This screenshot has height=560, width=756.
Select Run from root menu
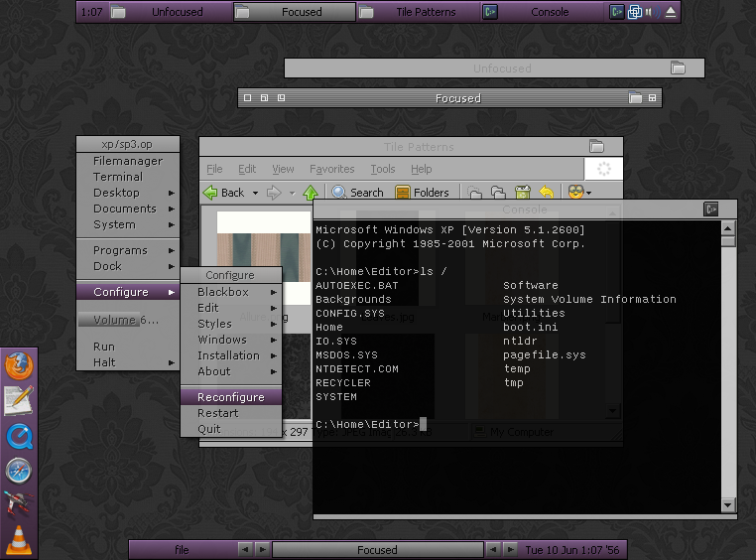[x=128, y=347]
